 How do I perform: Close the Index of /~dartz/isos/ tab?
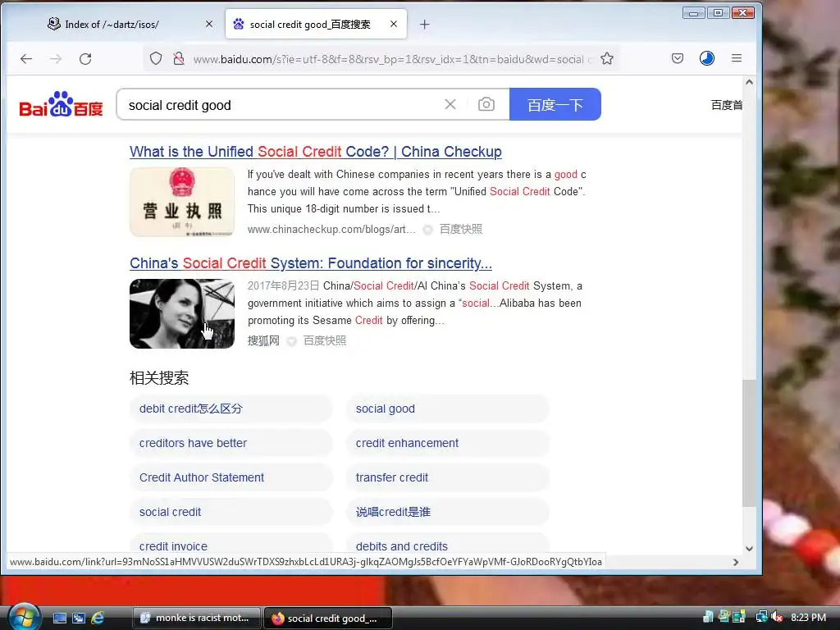pos(209,24)
